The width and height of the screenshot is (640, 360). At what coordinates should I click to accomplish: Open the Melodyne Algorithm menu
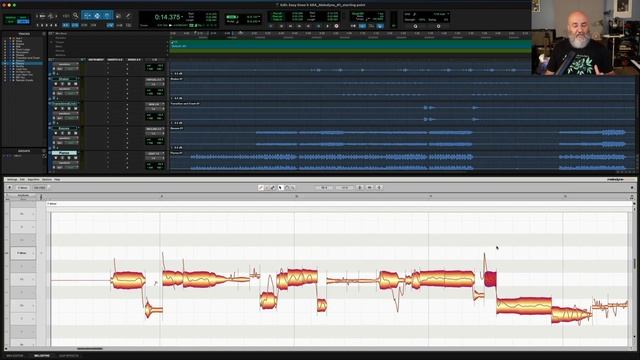33,180
